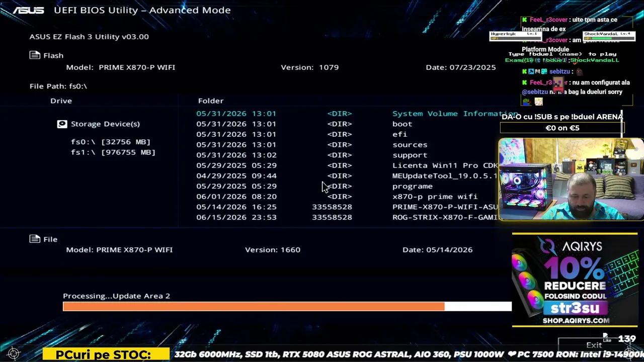The image size is (644, 362).
Task: Click the <DIR> tag in the boot row
Action: (x=340, y=124)
